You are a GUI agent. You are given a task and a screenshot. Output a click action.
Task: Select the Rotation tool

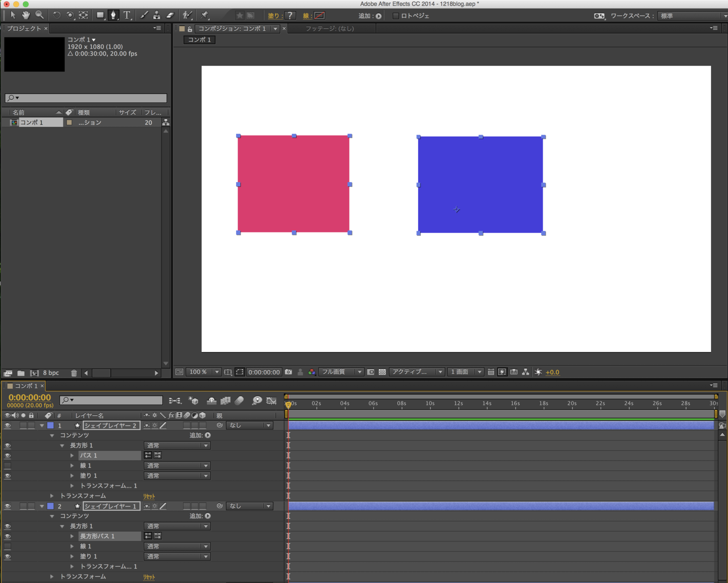tap(56, 15)
